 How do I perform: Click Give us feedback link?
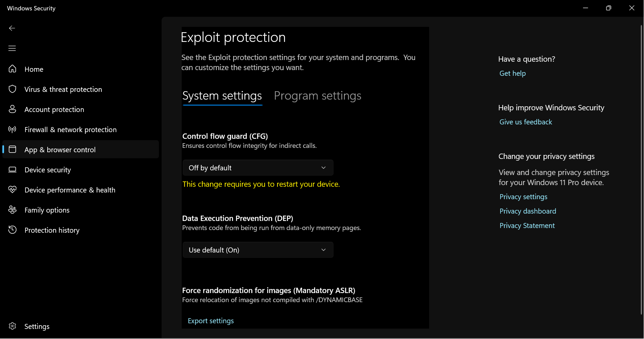(x=526, y=122)
